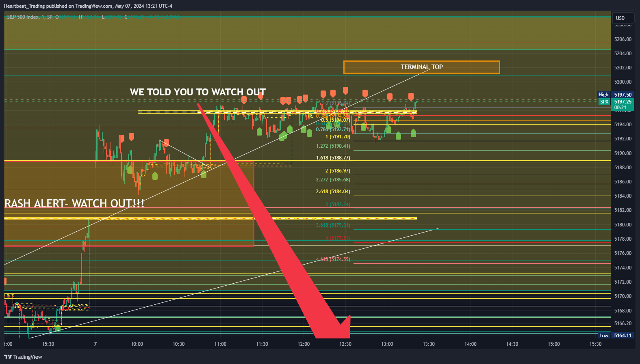Click the 13:00 time axis label
Screen dimensions: 640x364
[387, 344]
